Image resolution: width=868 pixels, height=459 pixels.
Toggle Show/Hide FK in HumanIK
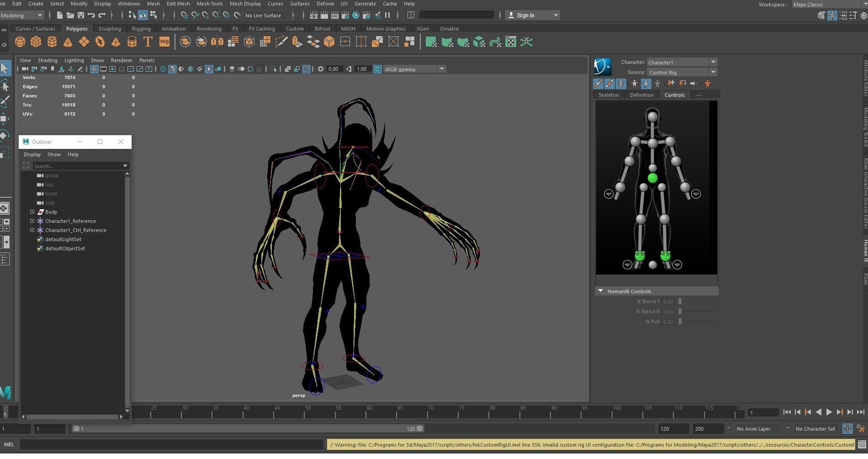point(609,83)
